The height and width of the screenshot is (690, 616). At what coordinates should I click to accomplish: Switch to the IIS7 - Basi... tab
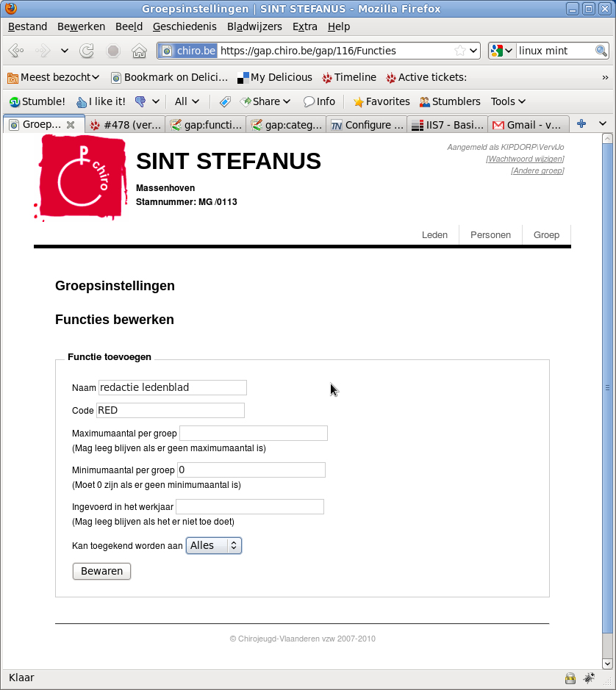click(x=448, y=125)
